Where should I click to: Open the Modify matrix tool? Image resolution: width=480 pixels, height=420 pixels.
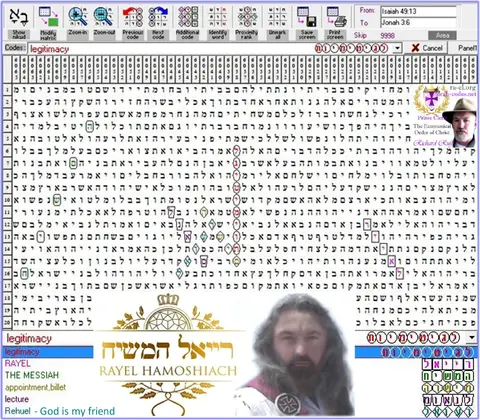(48, 17)
